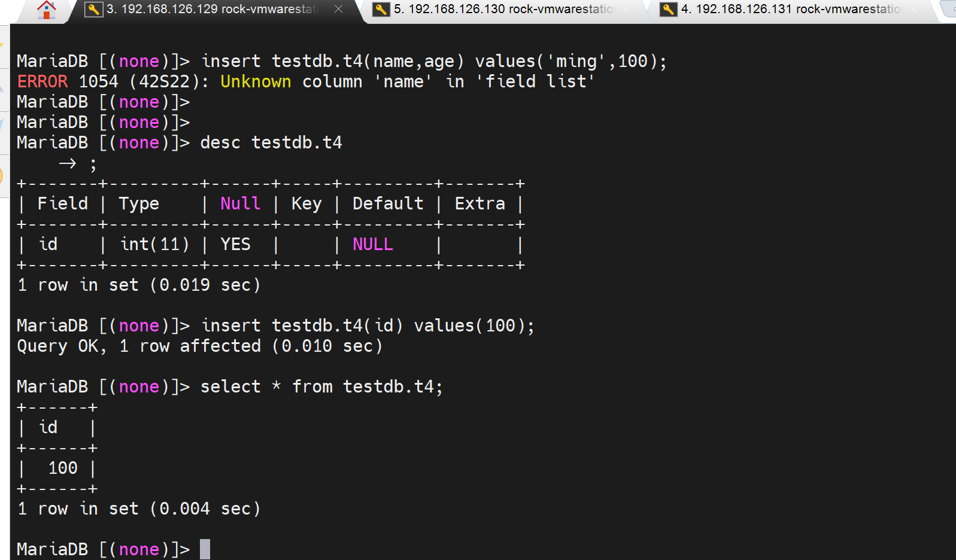Viewport: 956px width, 560px height.
Task: Click the Extra column header
Action: (x=479, y=203)
